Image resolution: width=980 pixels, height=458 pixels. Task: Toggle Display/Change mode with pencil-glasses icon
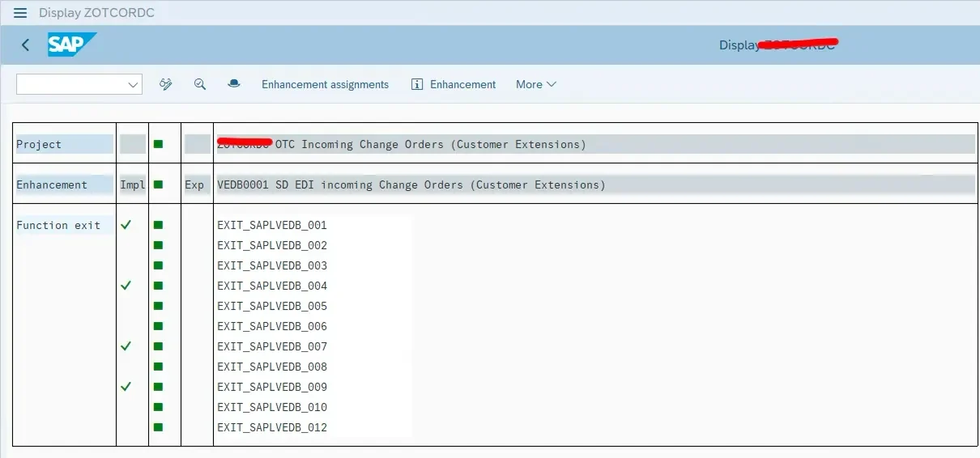(166, 84)
